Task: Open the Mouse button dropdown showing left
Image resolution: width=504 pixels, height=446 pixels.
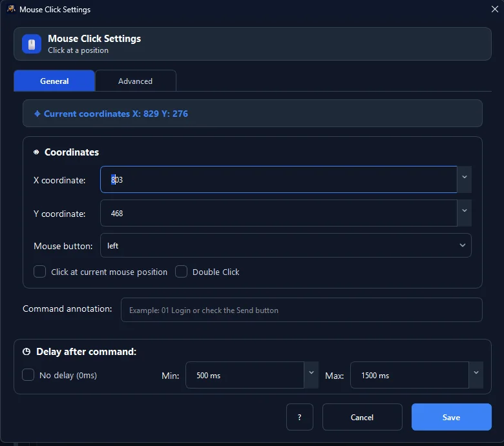Action: [286, 245]
